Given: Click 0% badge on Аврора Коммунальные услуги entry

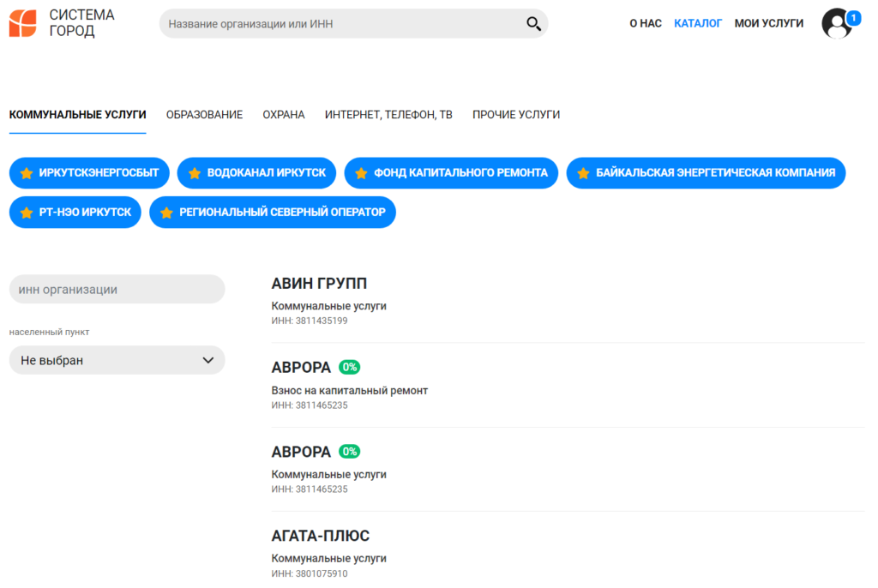Looking at the screenshot, I should pyautogui.click(x=350, y=452).
